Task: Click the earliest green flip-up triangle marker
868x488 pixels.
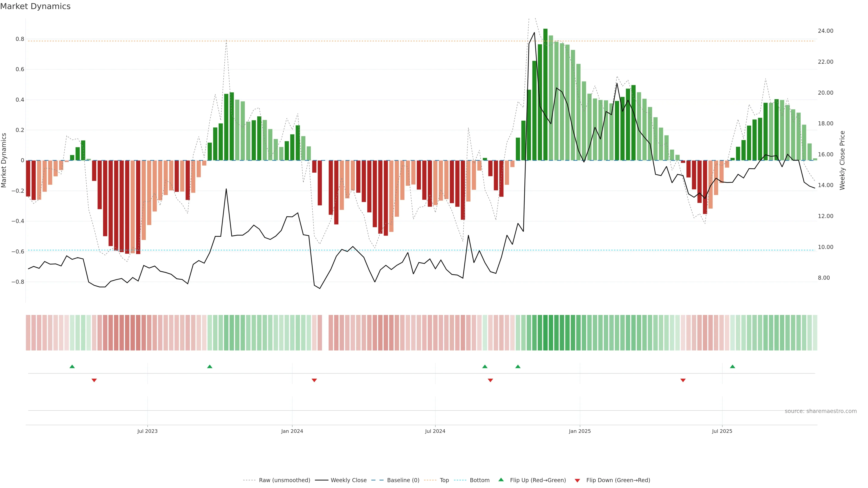Action: click(x=72, y=366)
